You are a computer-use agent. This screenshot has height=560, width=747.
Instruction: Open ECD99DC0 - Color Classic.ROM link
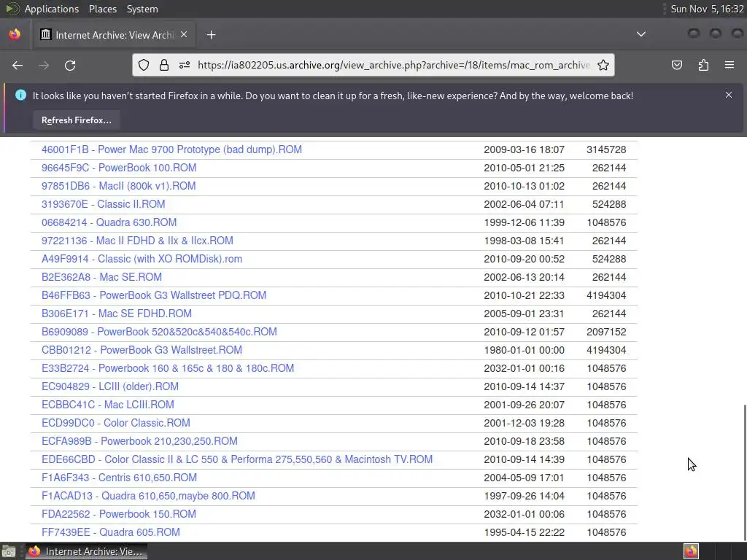tap(116, 423)
